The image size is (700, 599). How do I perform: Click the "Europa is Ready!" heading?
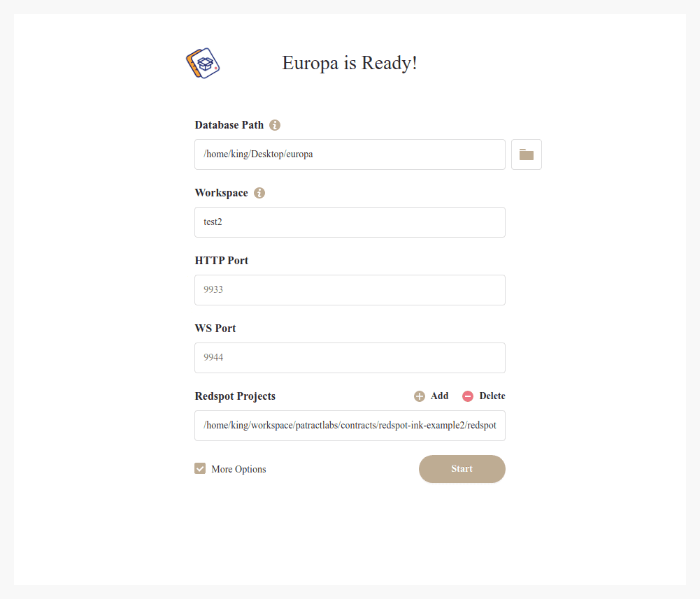350,63
